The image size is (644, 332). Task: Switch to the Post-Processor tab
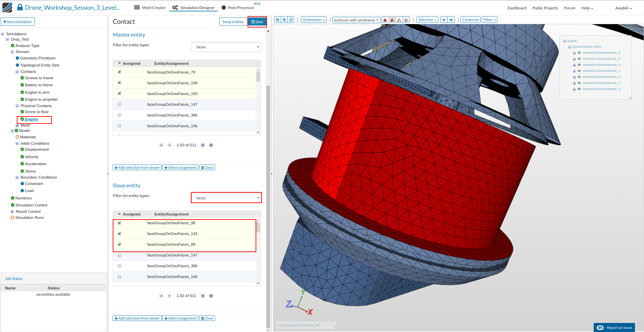click(x=238, y=8)
